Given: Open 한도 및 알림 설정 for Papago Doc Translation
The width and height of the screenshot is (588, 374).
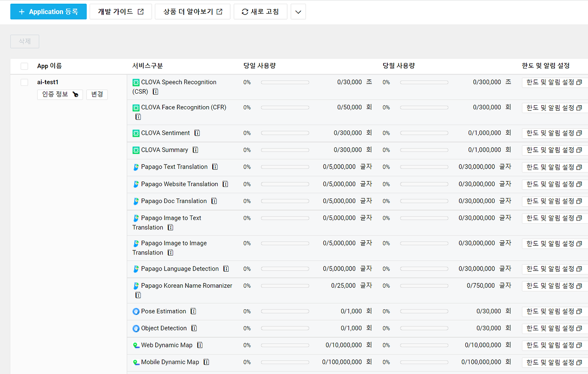Looking at the screenshot, I should [x=555, y=201].
